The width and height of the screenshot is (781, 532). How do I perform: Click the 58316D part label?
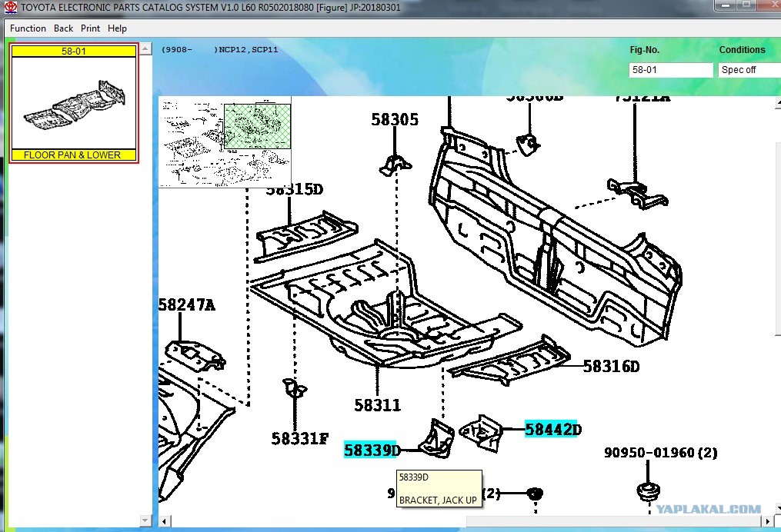[x=611, y=367]
